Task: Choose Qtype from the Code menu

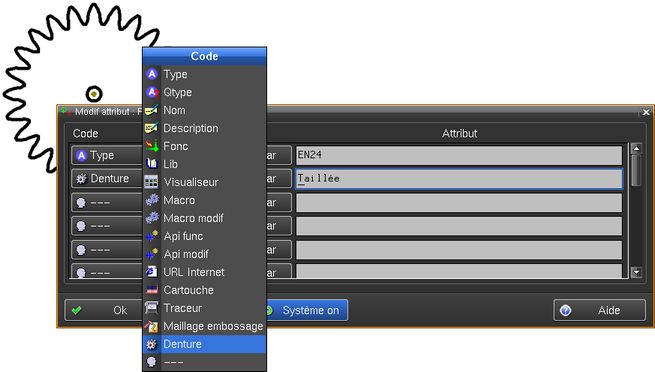Action: [x=204, y=92]
